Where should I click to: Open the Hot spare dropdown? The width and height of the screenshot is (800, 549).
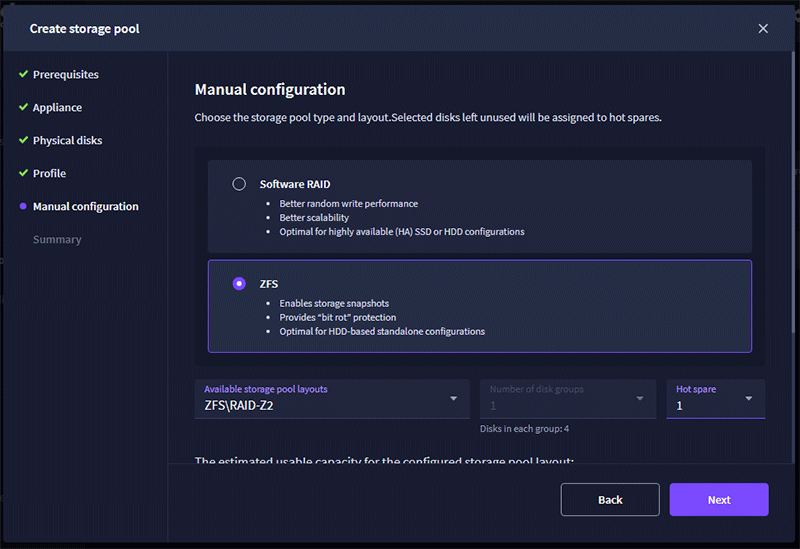point(715,399)
